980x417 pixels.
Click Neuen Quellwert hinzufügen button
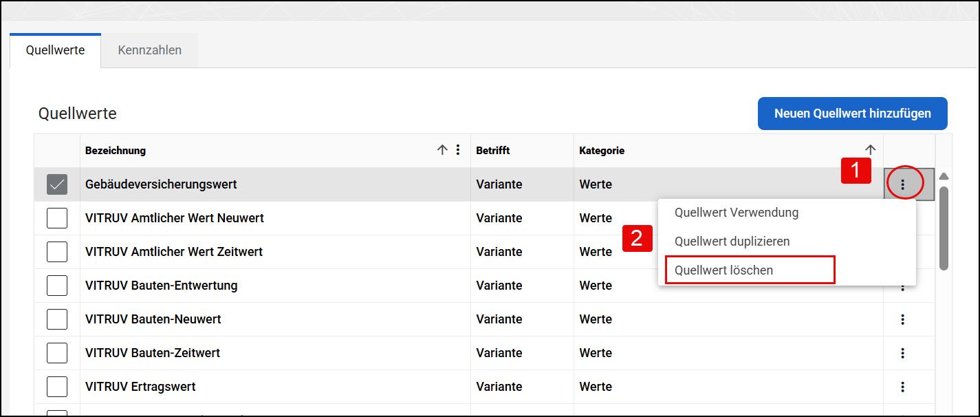[853, 114]
